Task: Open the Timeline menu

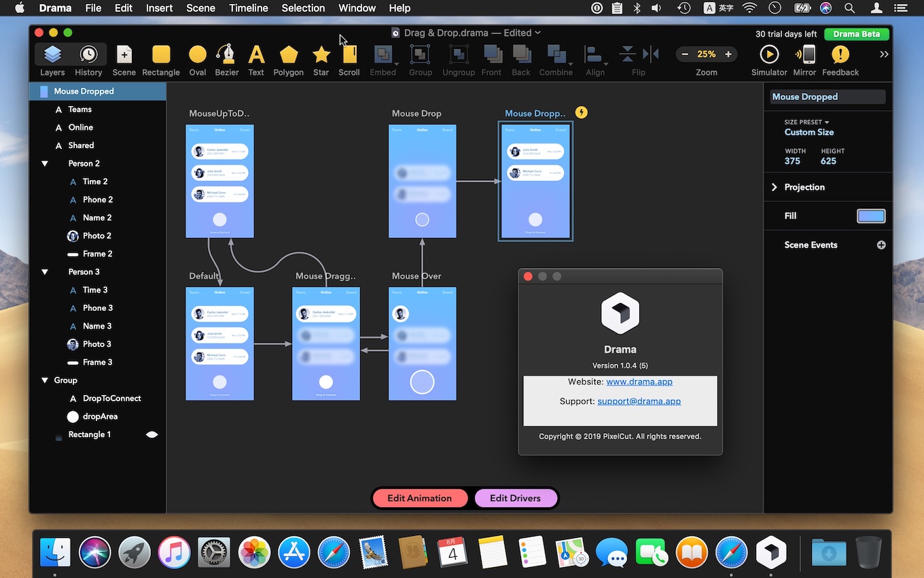Action: click(248, 8)
